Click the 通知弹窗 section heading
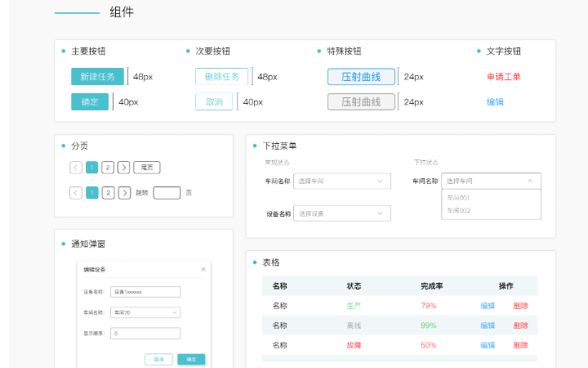Viewport: 588px width, 368px height. (x=88, y=244)
